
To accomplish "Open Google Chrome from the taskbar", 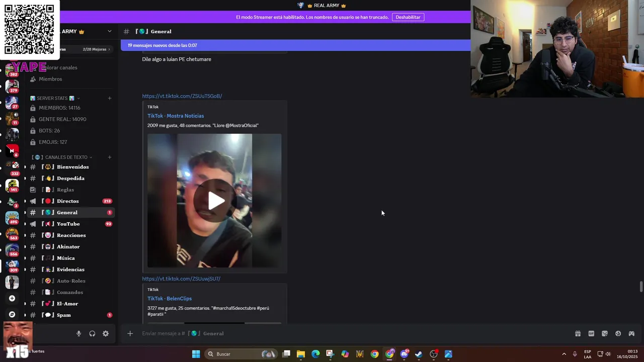I will 375,354.
